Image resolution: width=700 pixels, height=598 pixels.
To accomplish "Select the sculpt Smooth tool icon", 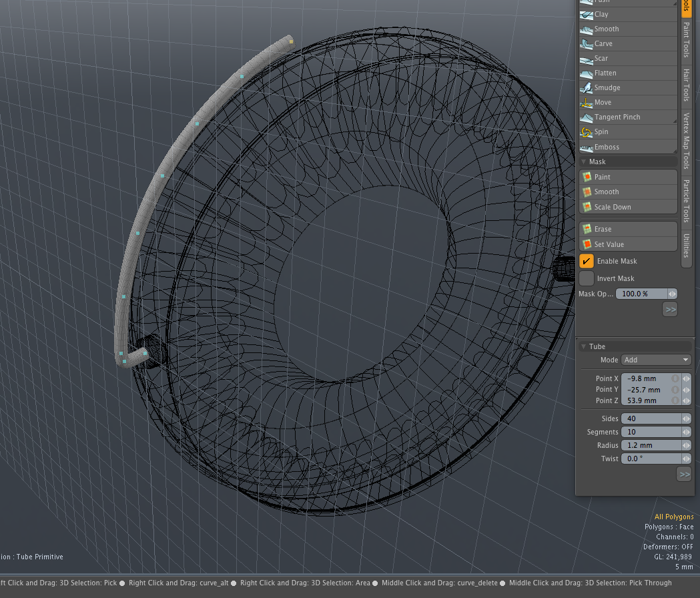I will tap(586, 29).
